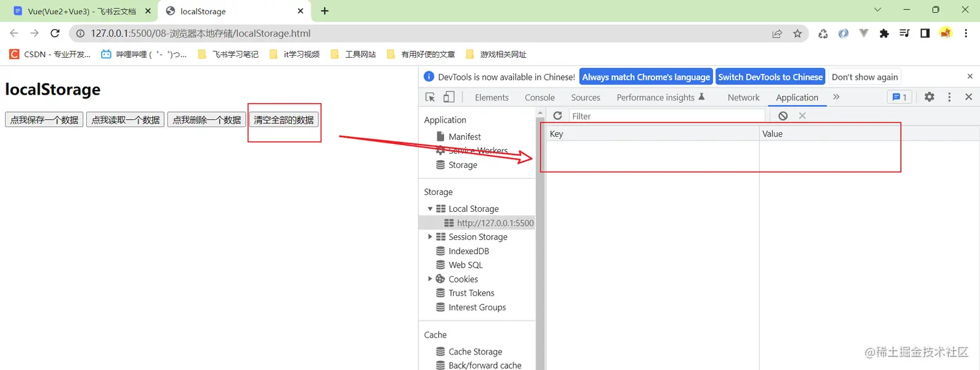Viewport: 980px width, 370px height.
Task: Click the 点我删除一个数据 button
Action: (x=206, y=120)
